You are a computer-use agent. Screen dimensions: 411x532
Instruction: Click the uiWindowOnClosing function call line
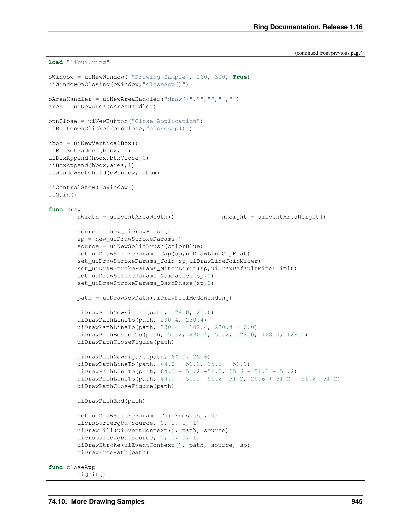click(118, 84)
